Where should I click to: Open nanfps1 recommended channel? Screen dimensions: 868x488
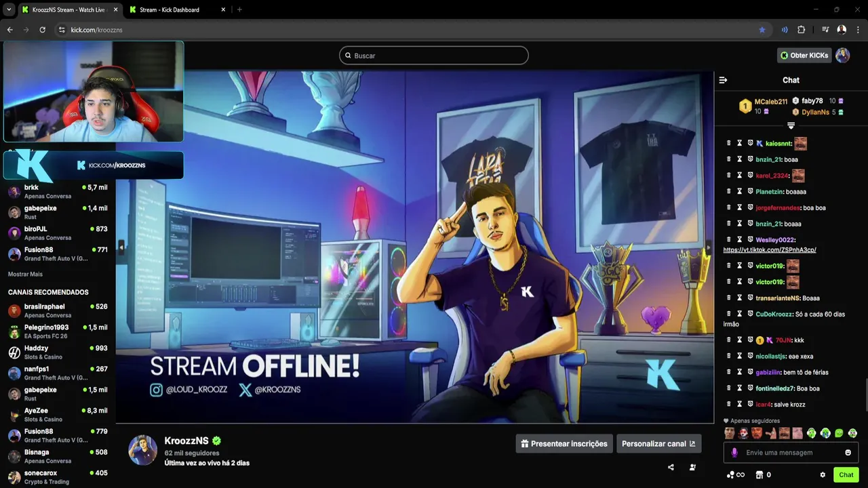pos(58,373)
